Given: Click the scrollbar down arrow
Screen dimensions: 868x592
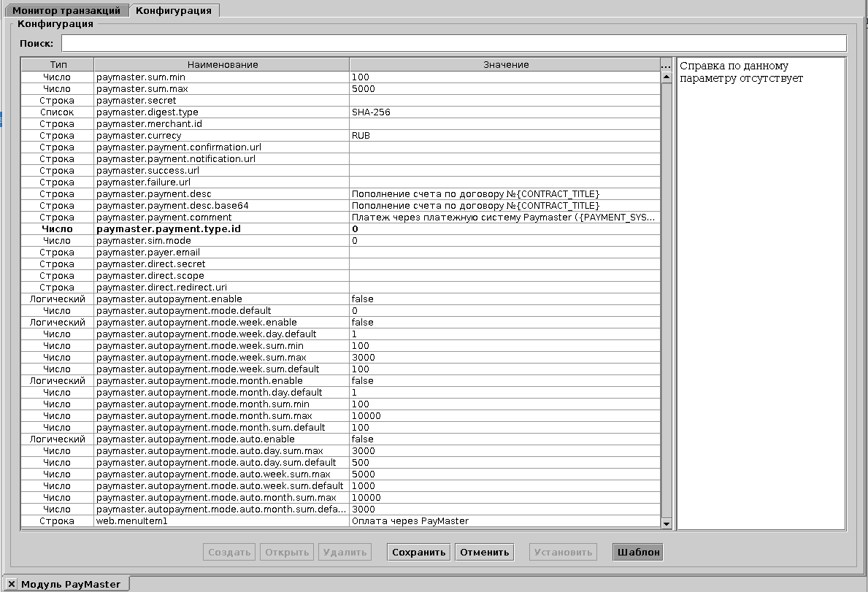Looking at the screenshot, I should 666,522.
